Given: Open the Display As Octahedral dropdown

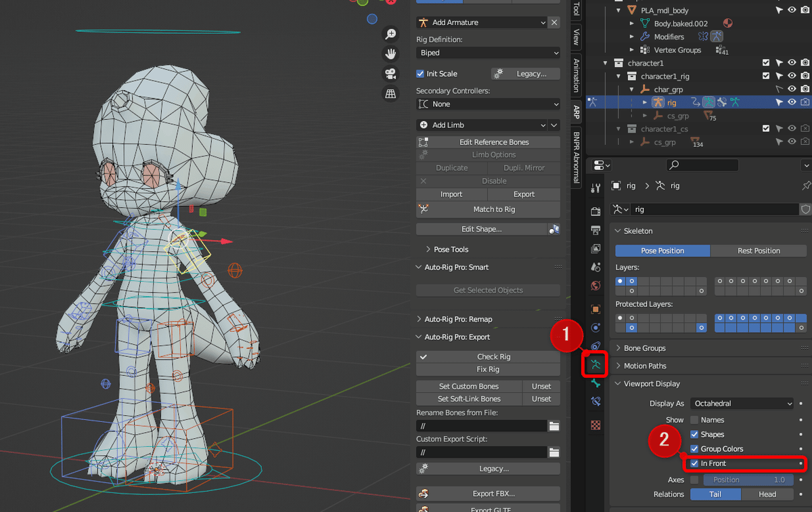Looking at the screenshot, I should click(742, 404).
